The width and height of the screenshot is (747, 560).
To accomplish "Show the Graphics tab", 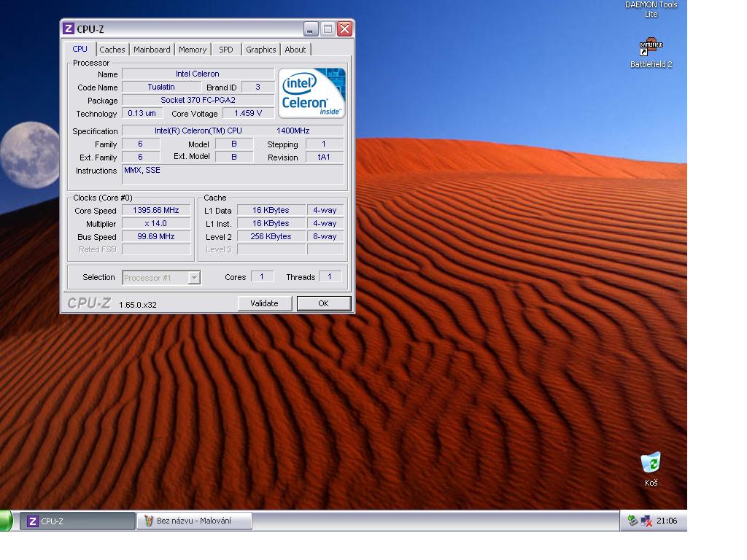I will tap(260, 50).
